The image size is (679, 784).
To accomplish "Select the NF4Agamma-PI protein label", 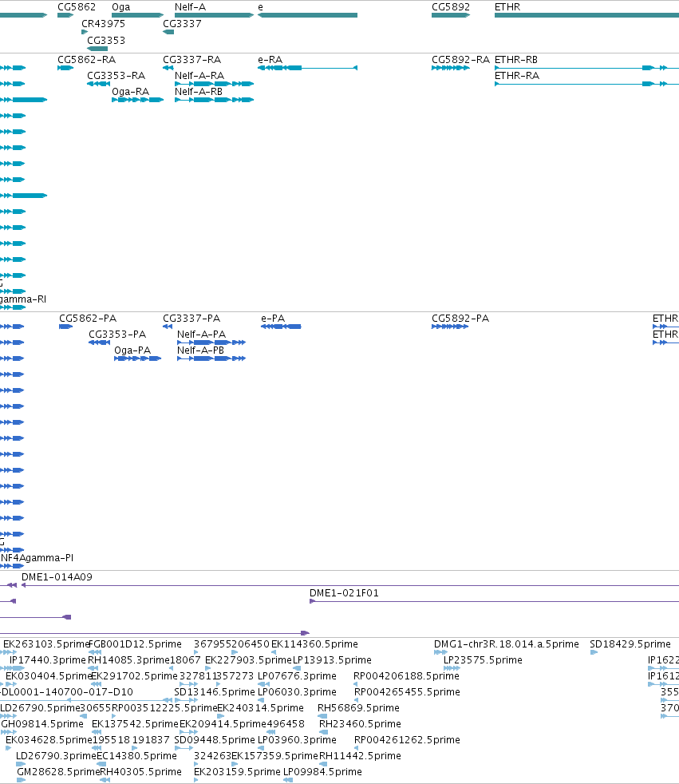I will 37,557.
